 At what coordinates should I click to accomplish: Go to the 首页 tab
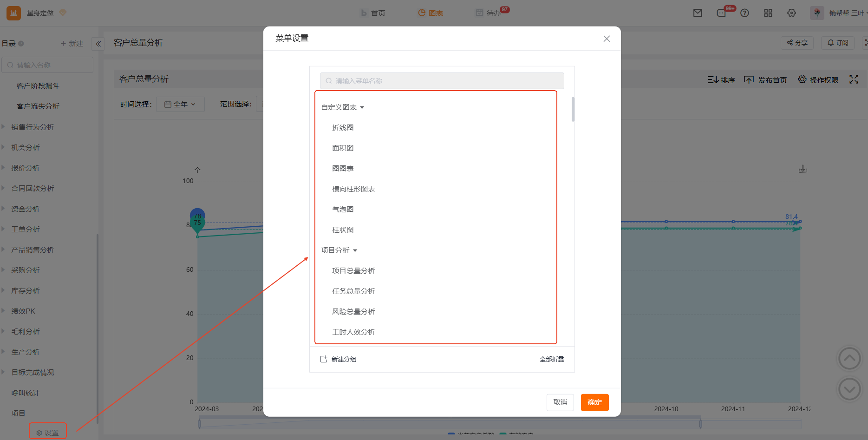pos(373,13)
